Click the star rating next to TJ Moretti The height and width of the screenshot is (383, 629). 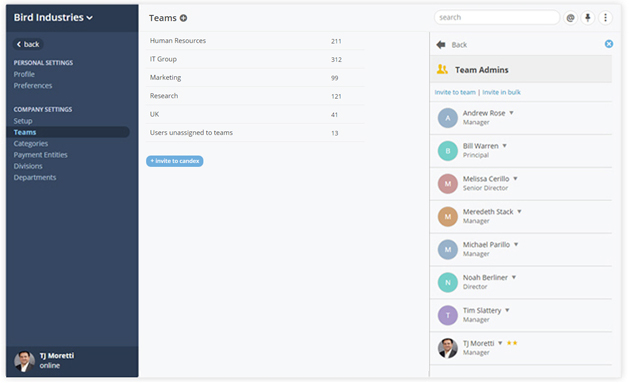pos(512,343)
